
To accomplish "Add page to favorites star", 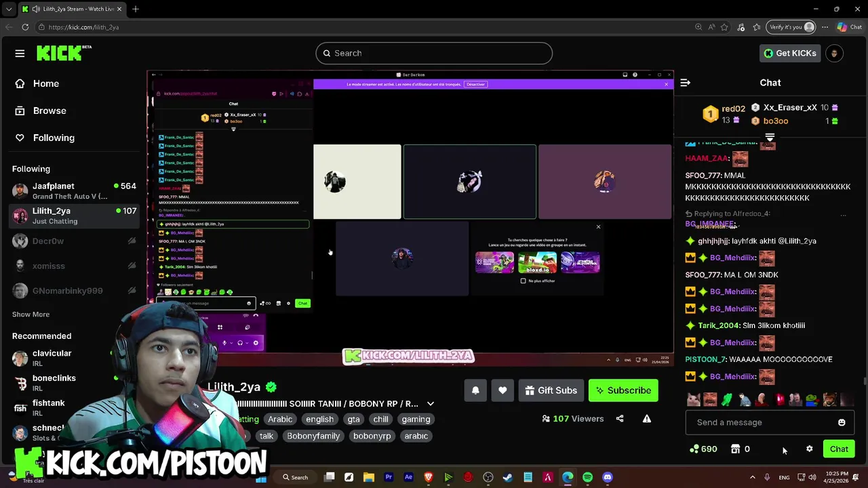I will click(724, 27).
